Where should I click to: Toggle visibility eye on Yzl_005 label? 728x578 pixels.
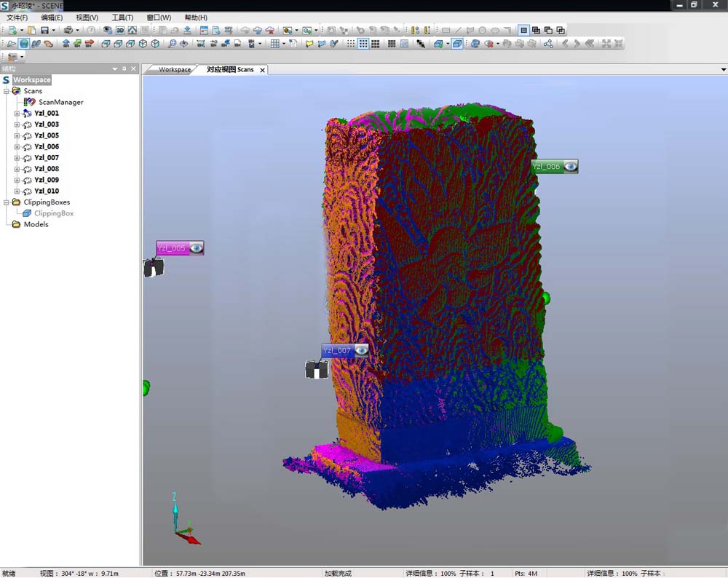point(196,248)
